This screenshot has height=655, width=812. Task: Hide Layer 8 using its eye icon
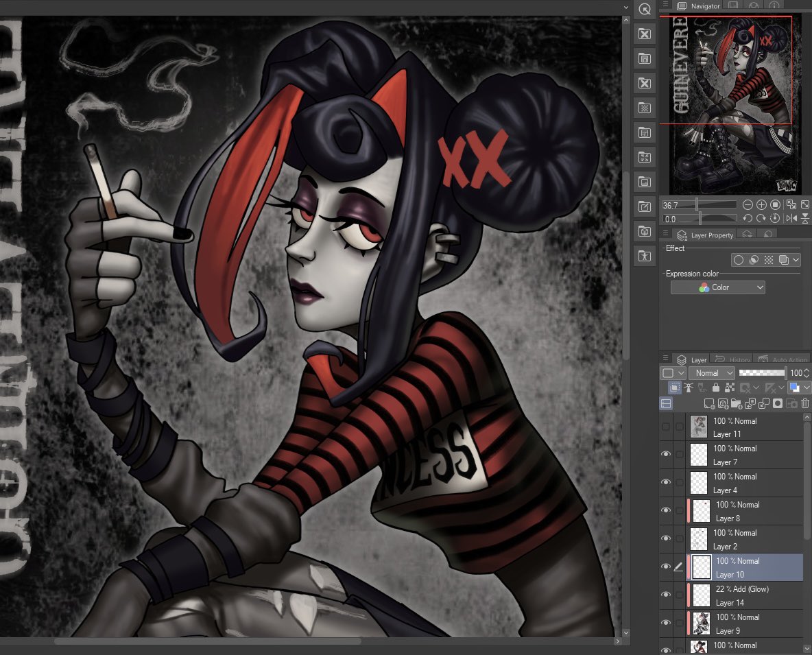click(666, 510)
